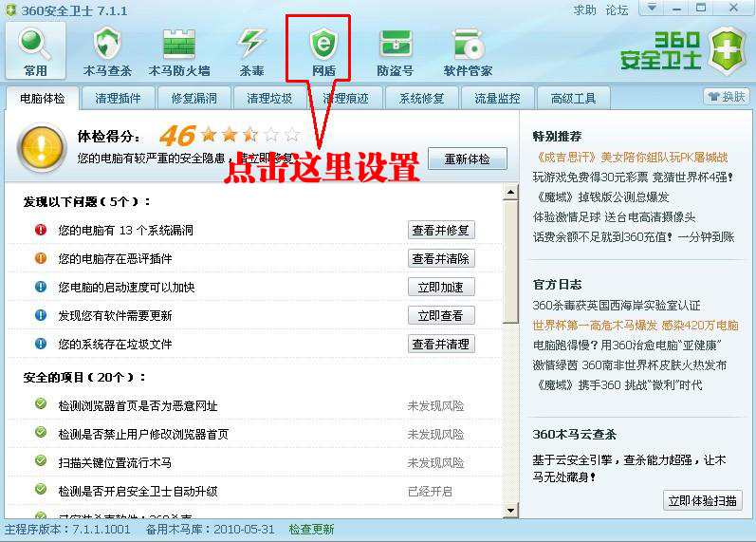Click red alert icon beside 系统漏洞
This screenshot has height=542, width=756.
coord(41,230)
